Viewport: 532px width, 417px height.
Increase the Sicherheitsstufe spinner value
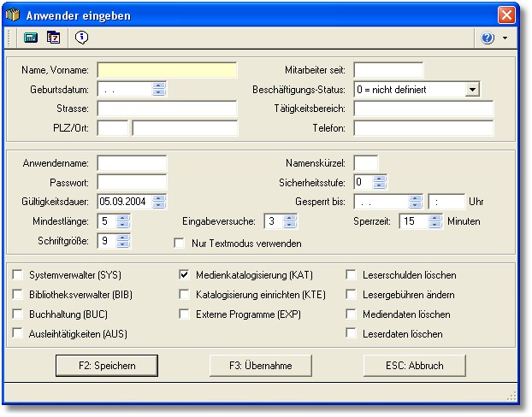(380, 179)
